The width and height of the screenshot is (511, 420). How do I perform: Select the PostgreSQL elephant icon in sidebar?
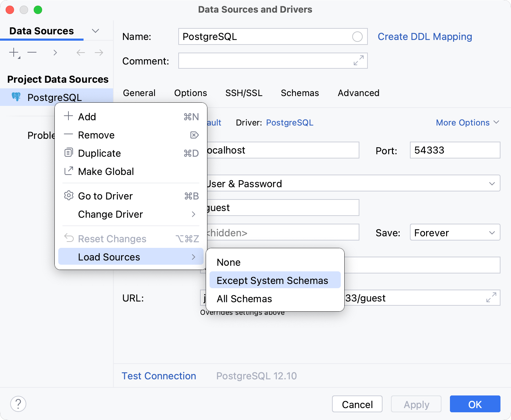click(x=16, y=97)
